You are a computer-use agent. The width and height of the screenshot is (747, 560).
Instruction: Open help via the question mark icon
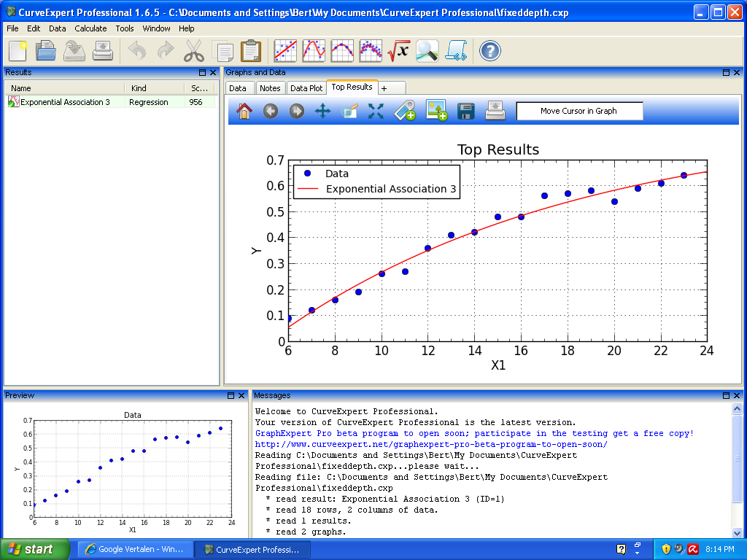tap(490, 51)
